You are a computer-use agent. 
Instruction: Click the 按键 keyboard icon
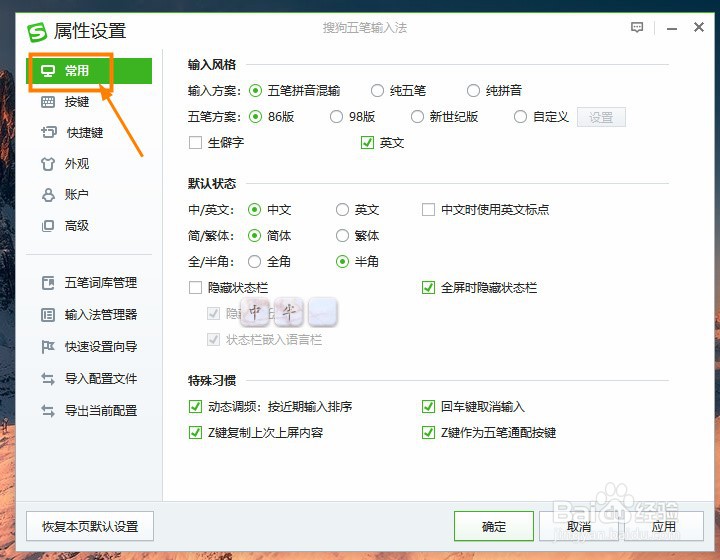[48, 102]
